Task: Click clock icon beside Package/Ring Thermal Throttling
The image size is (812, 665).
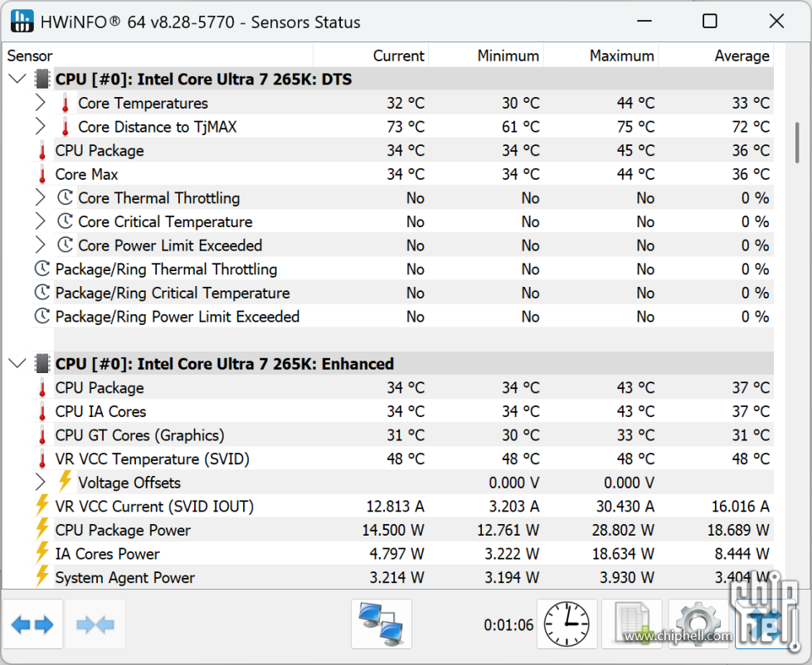Action: point(42,269)
